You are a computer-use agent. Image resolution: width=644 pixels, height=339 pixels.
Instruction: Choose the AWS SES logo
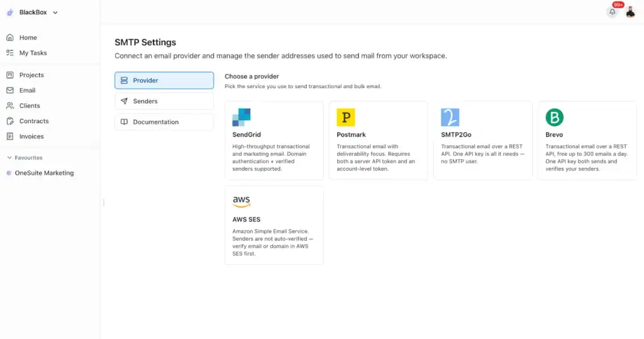(241, 202)
